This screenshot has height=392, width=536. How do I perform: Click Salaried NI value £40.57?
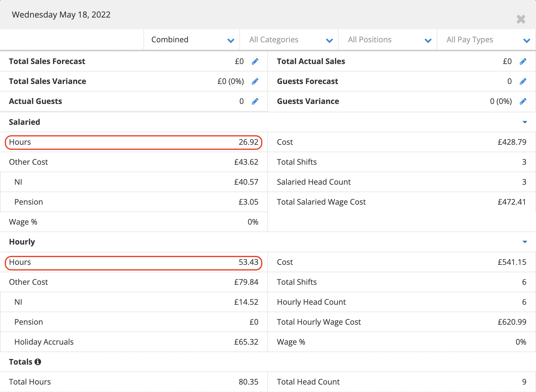point(246,182)
